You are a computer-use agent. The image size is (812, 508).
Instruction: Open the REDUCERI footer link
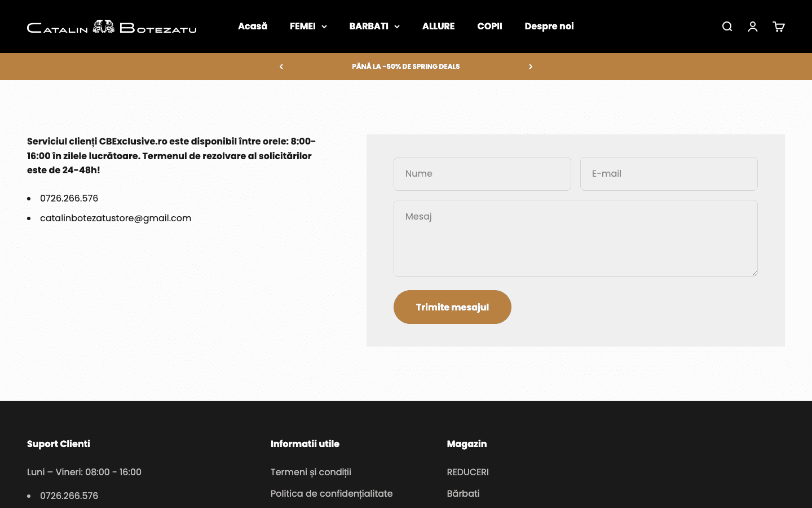click(x=468, y=472)
